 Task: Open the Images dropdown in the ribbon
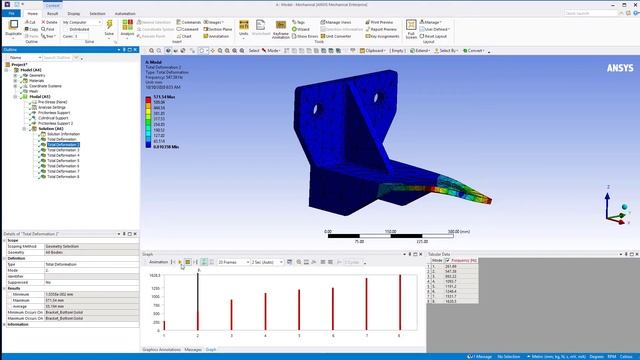point(213,22)
